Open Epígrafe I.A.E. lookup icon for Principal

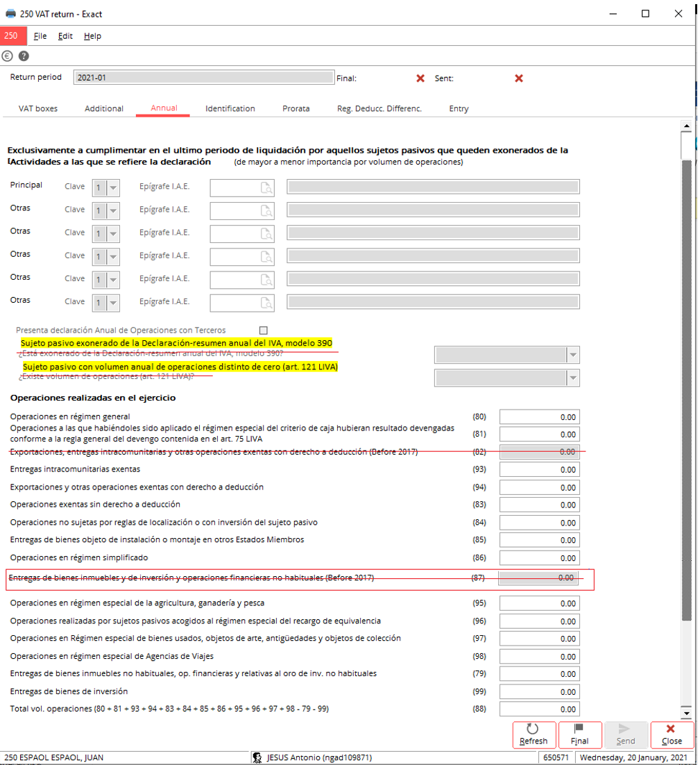point(266,188)
